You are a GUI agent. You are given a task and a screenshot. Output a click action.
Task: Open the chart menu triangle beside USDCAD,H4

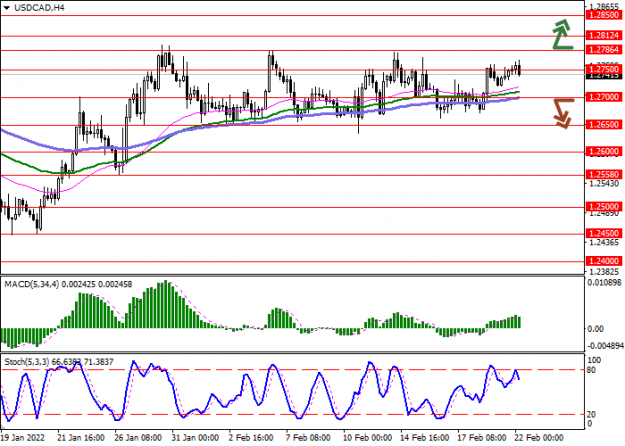[x=6, y=8]
